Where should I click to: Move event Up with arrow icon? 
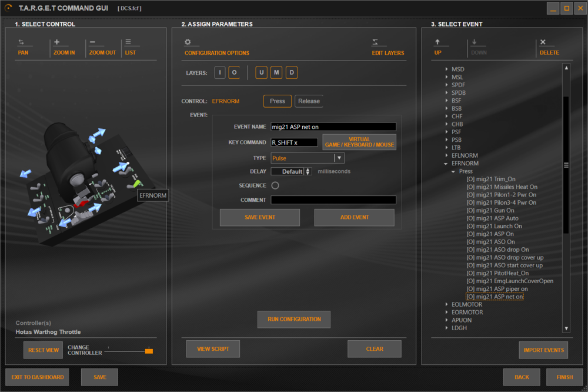437,42
